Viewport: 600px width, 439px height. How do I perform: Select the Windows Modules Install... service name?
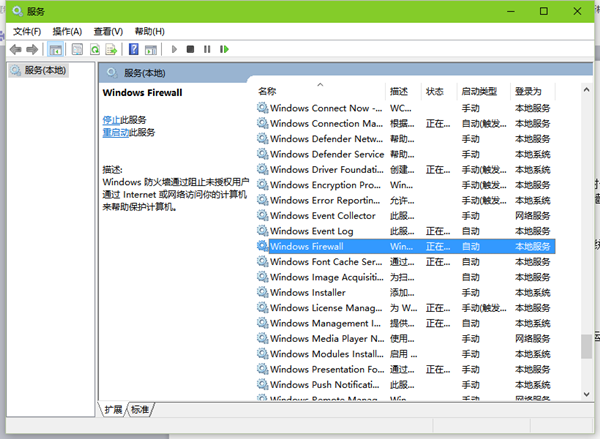(327, 354)
